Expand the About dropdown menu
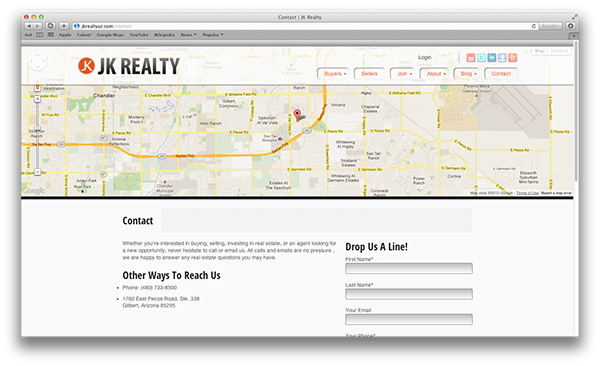The width and height of the screenshot is (600, 366). tap(436, 74)
